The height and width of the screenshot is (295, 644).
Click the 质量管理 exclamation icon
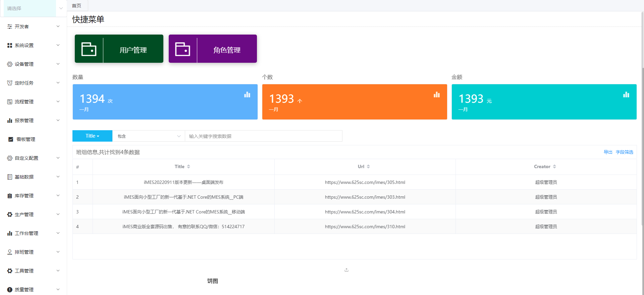tap(10, 290)
